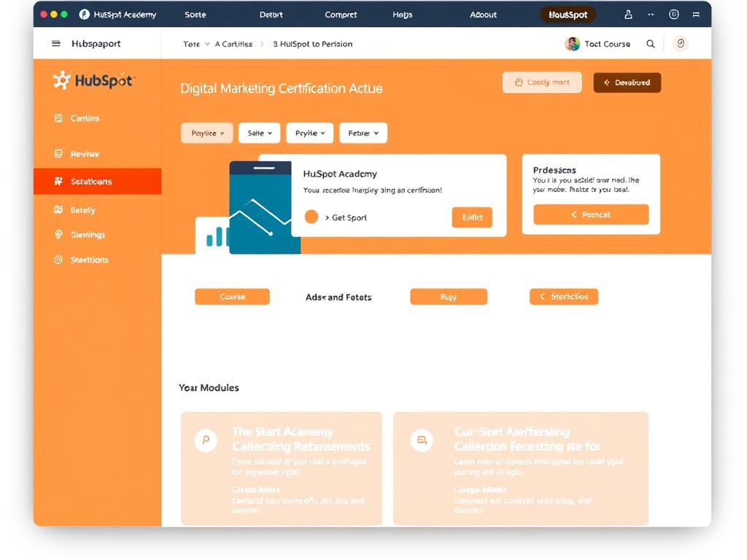Screen dimensions: 747x560
Task: Open the Acoout menu
Action: click(483, 15)
